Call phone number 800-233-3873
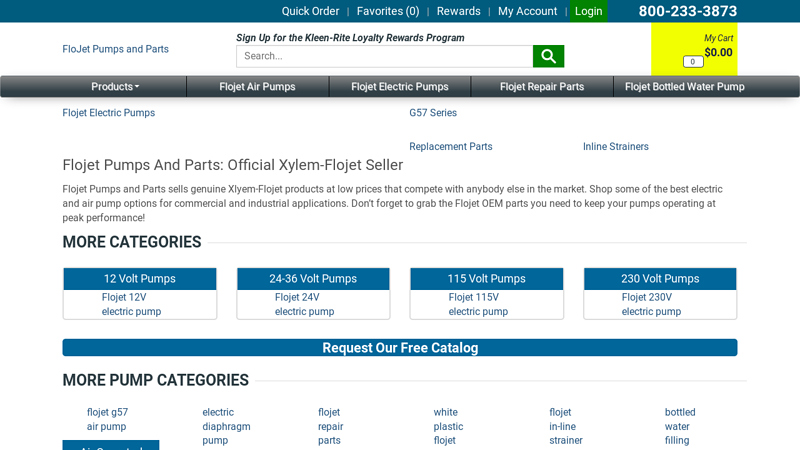Image resolution: width=800 pixels, height=450 pixels. [x=687, y=11]
